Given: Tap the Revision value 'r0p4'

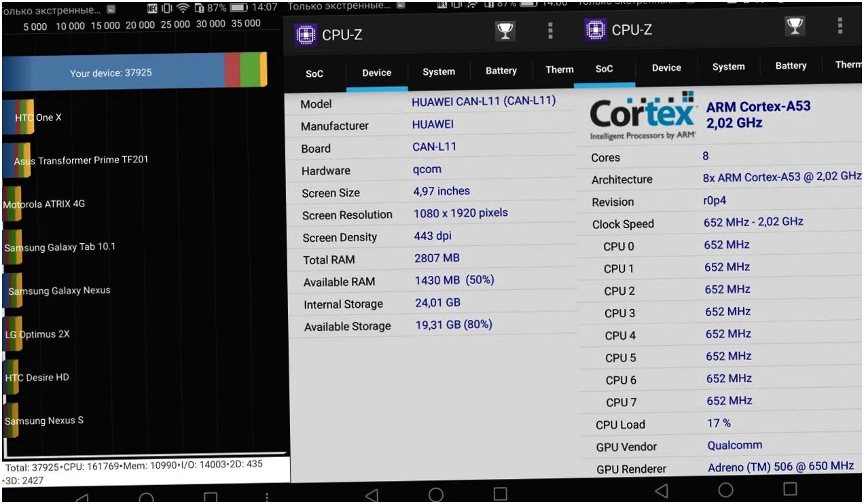Looking at the screenshot, I should (715, 200).
